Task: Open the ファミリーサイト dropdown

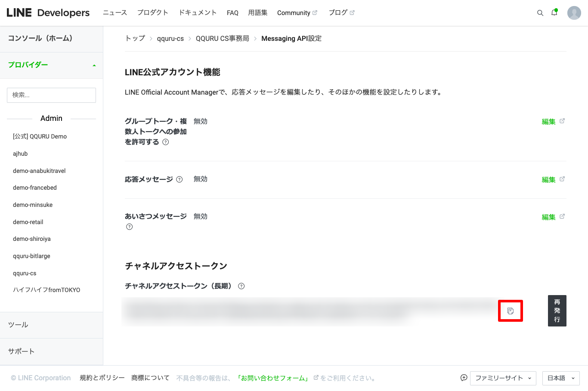Action: (503, 378)
